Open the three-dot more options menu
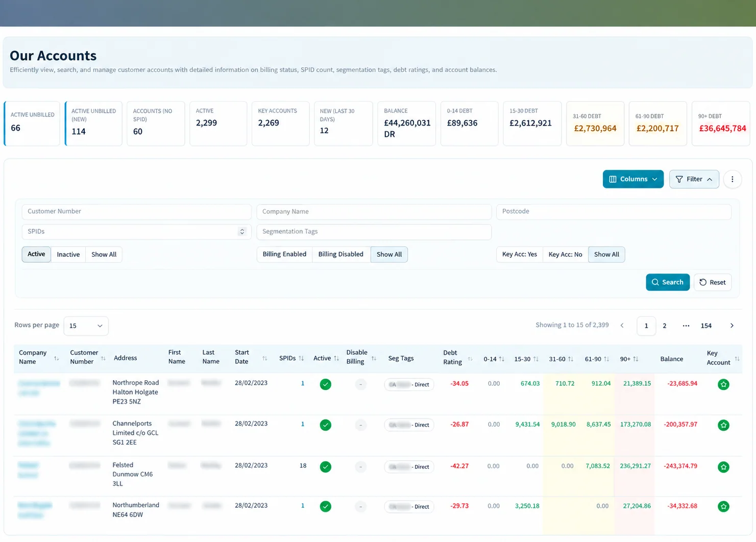Screen dimensions: 756x542 (732, 179)
